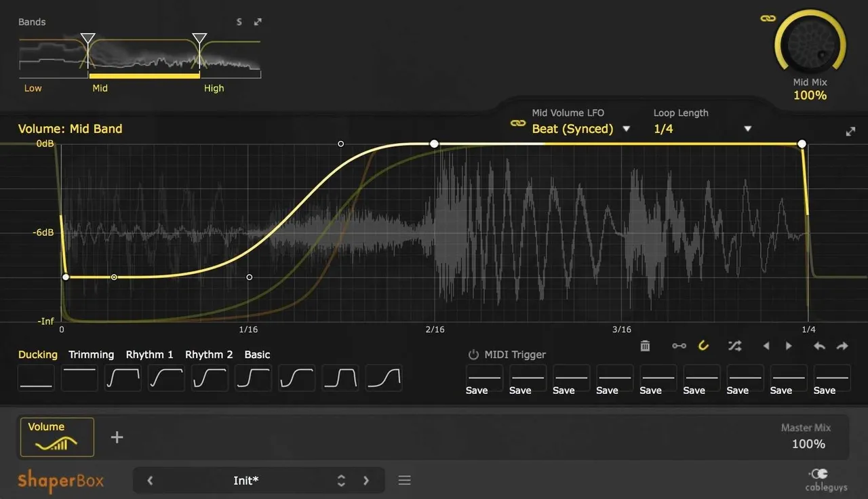The image size is (868, 499).
Task: Click the Volume: Mid Band title
Action: (x=71, y=129)
